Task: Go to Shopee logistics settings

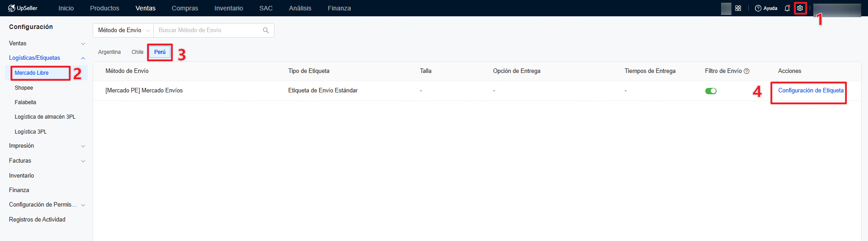Action: tap(24, 88)
